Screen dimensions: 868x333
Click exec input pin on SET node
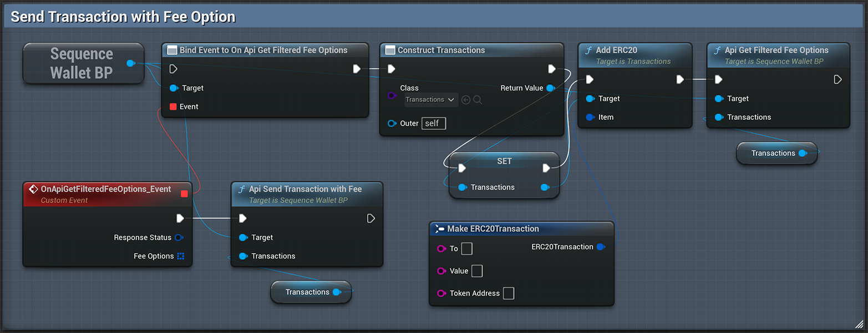463,168
